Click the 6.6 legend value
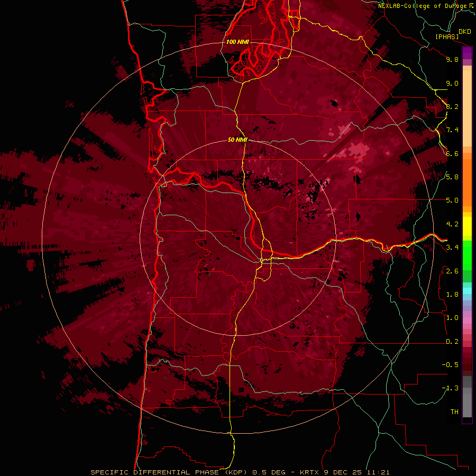Viewport: 476px width, 476px height. point(452,153)
